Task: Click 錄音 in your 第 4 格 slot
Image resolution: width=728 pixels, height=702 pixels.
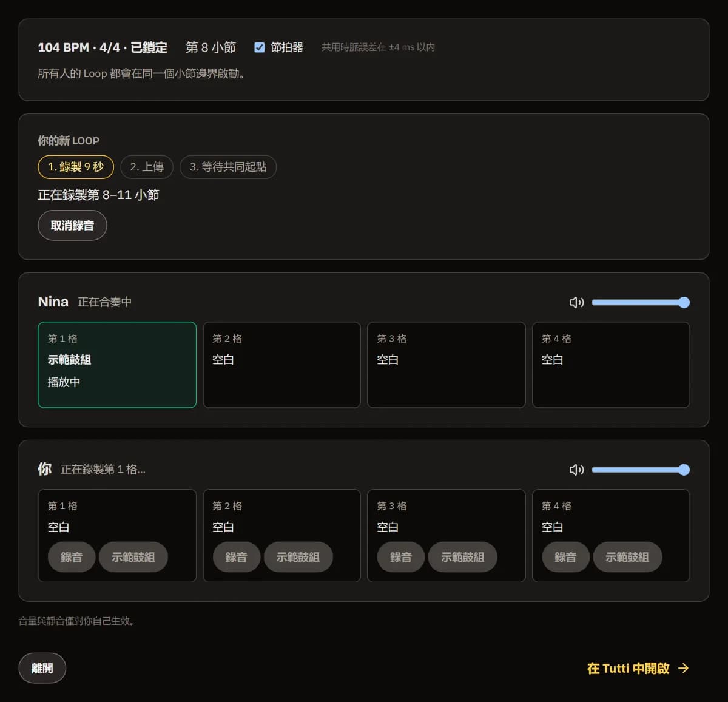Action: [x=565, y=557]
